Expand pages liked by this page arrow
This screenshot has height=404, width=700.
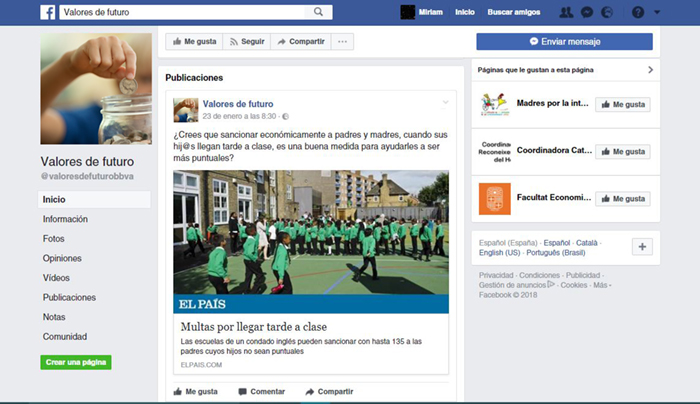pos(651,70)
